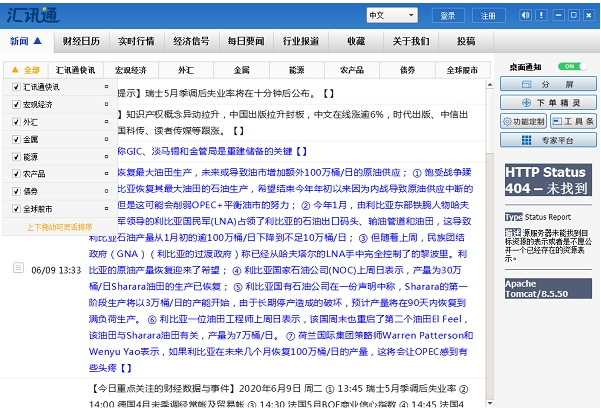601x418 pixels.
Task: Open the blue Libya oilfield production news article
Action: (281, 270)
